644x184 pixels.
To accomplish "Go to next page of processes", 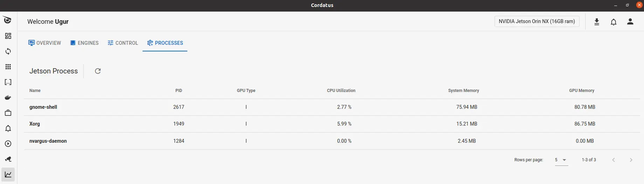I will [x=631, y=160].
